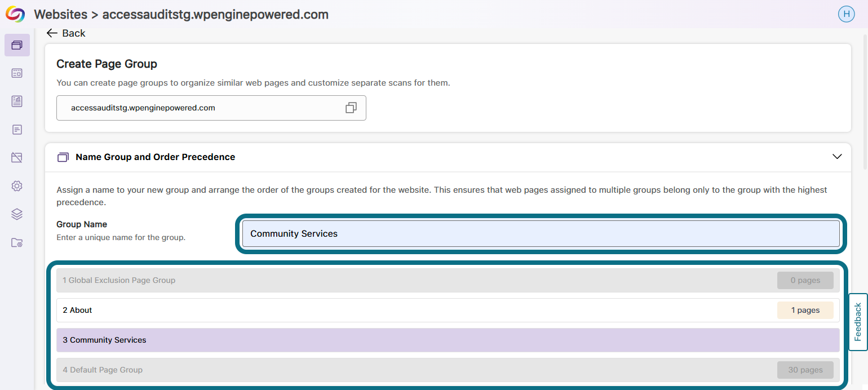Image resolution: width=868 pixels, height=390 pixels.
Task: Open the Feedback side tab
Action: tap(858, 322)
